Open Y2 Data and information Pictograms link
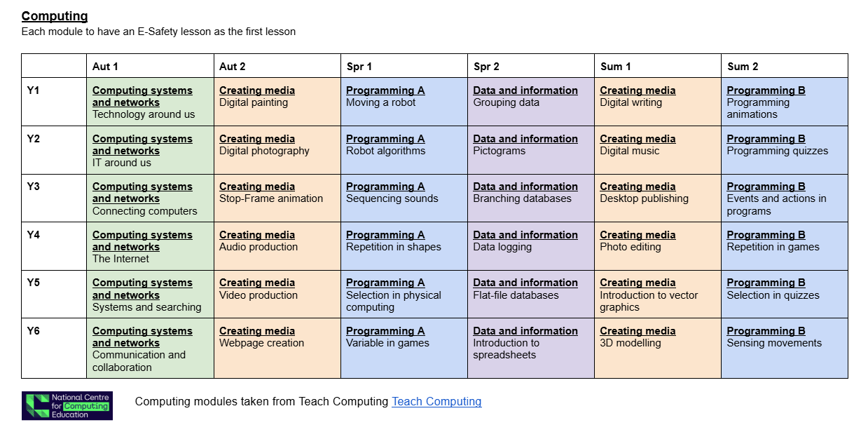Screen dimensions: 868x432 click(x=525, y=139)
